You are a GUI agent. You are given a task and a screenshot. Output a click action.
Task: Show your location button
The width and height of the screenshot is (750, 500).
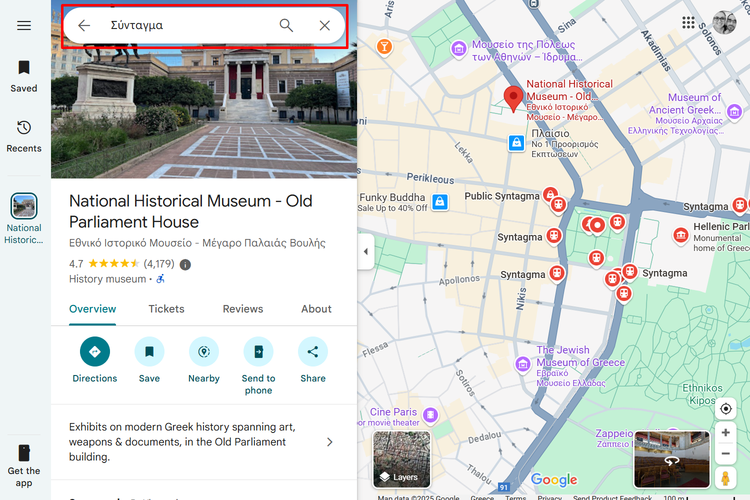(726, 409)
